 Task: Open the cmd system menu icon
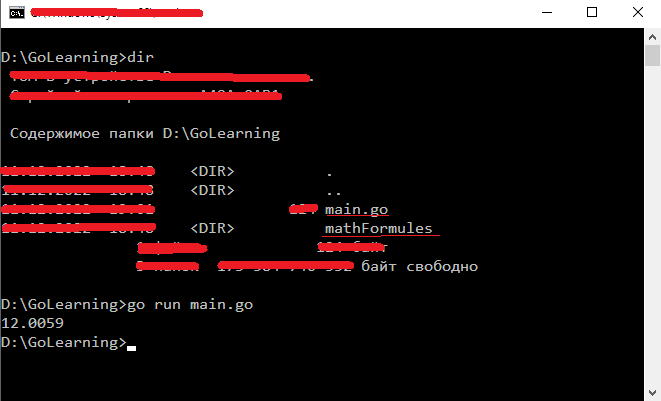pyautogui.click(x=17, y=13)
